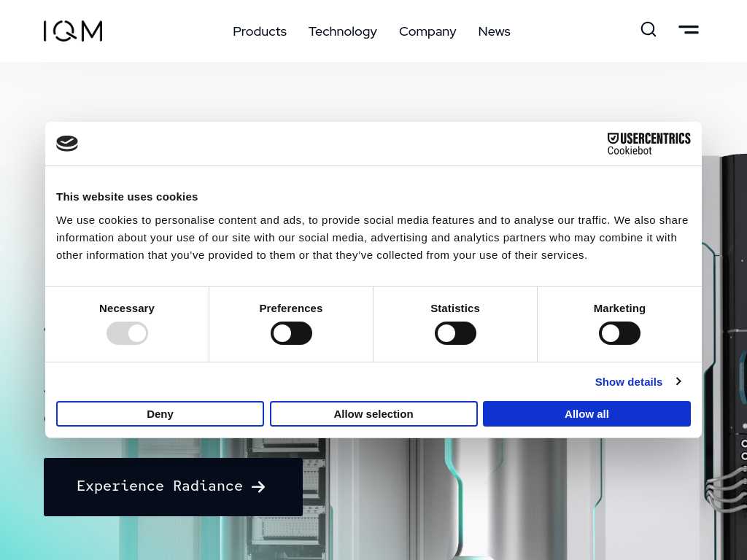Viewport: 747px width, 560px height.
Task: Open the Company menu
Action: pyautogui.click(x=427, y=31)
